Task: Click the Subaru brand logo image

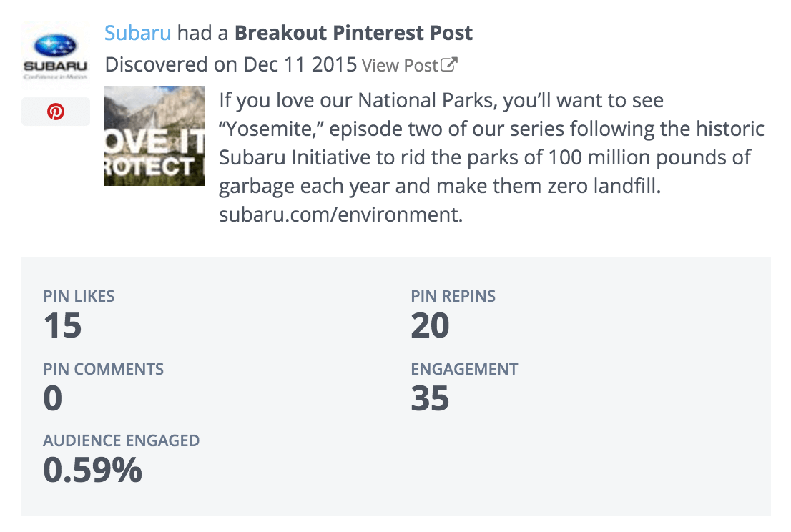Action: click(56, 55)
